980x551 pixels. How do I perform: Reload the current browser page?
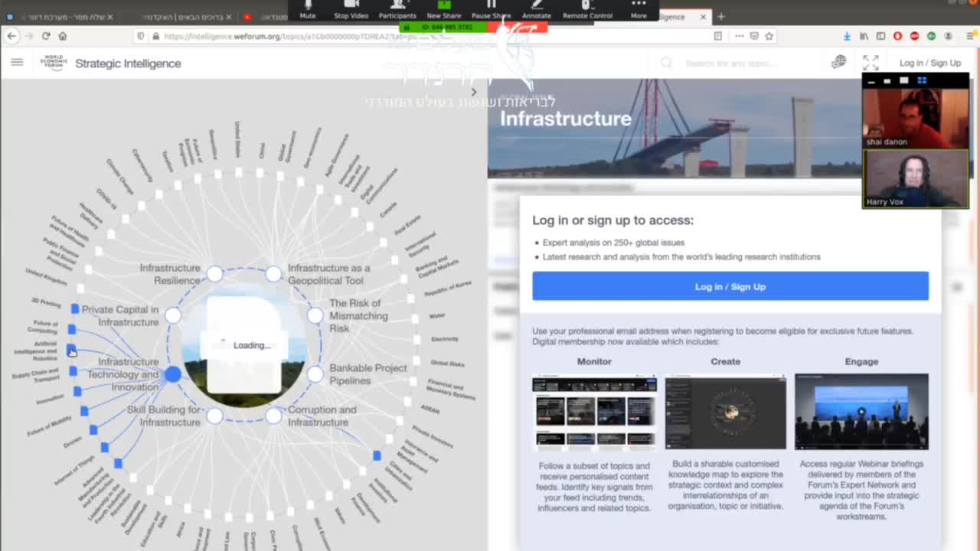pos(46,36)
